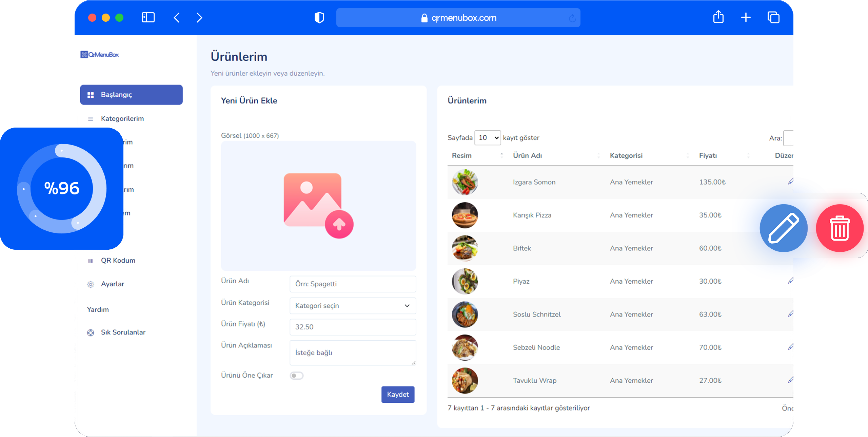
Task: Enable the Ürünü Öne Çıkar switch
Action: point(296,376)
